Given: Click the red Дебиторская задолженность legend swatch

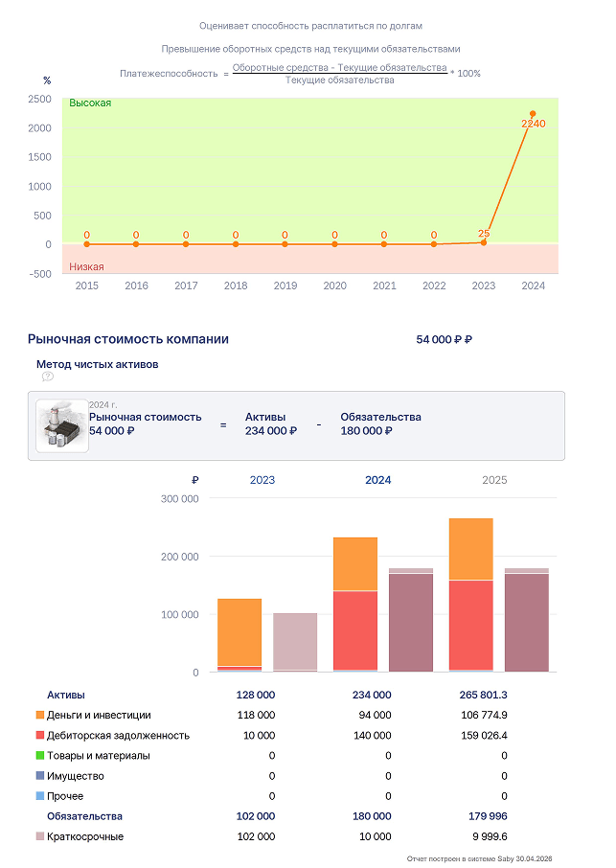Looking at the screenshot, I should 40,735.
